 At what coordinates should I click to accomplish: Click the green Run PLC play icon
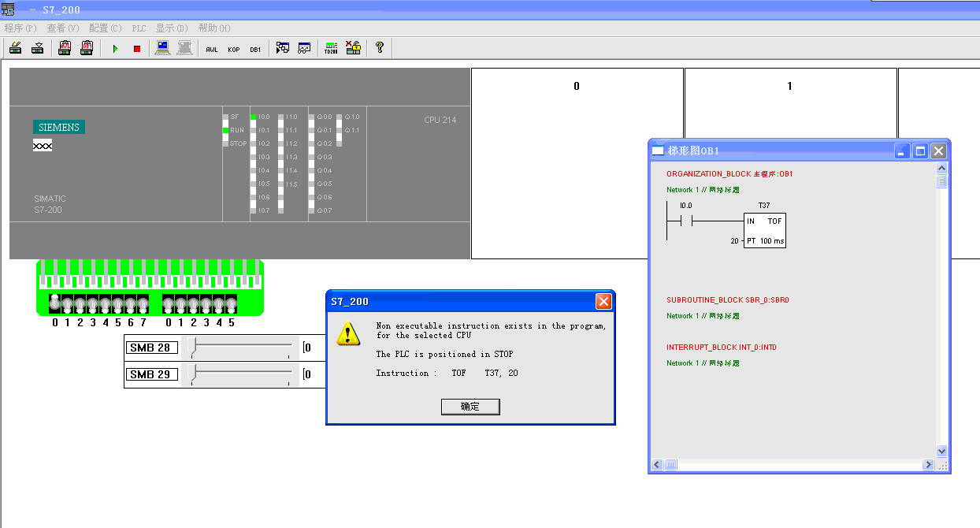pos(115,49)
